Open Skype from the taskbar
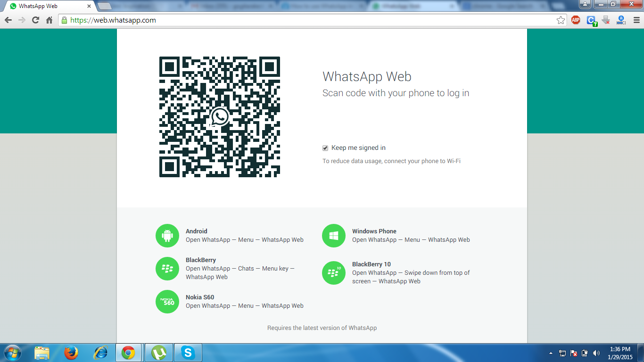Viewport: 644px width, 362px height. pyautogui.click(x=188, y=352)
